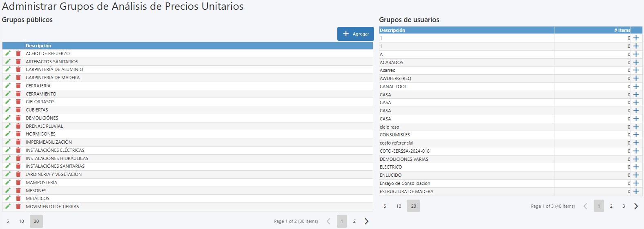Screen dimensions: 644x229
Task: Click trash icon for HORMIGONES row
Action: point(18,134)
